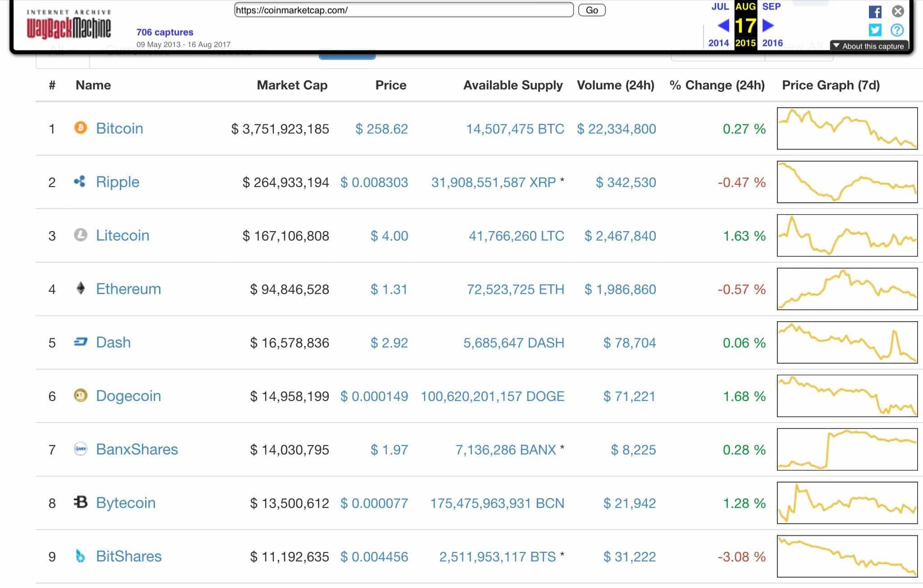This screenshot has height=588, width=923.
Task: Open Dogecoin 7d price graph
Action: tap(847, 396)
